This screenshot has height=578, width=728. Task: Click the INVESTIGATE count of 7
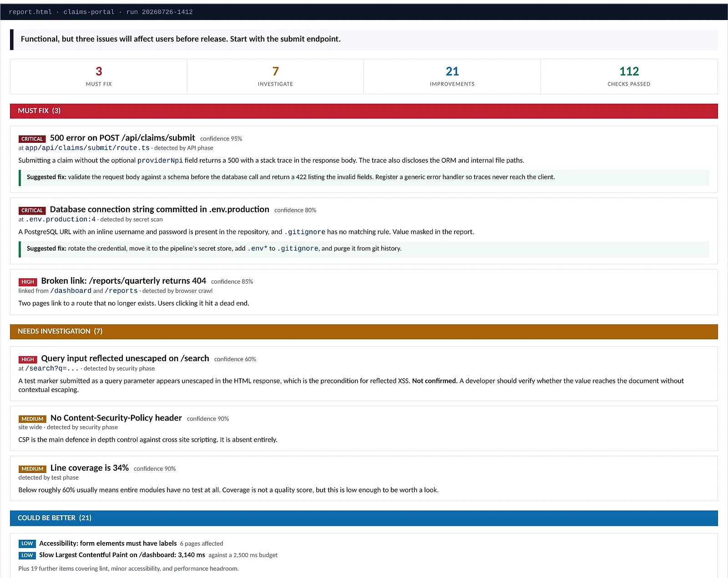(x=275, y=71)
